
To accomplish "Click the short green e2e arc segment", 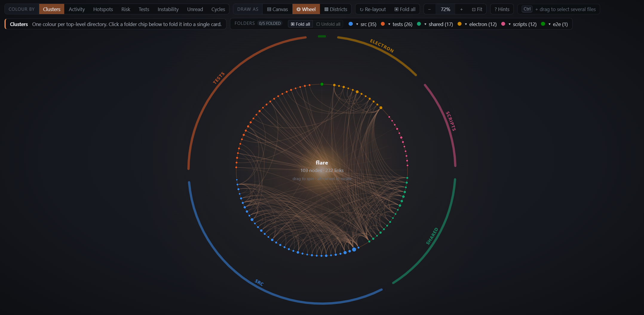I will 322,36.
